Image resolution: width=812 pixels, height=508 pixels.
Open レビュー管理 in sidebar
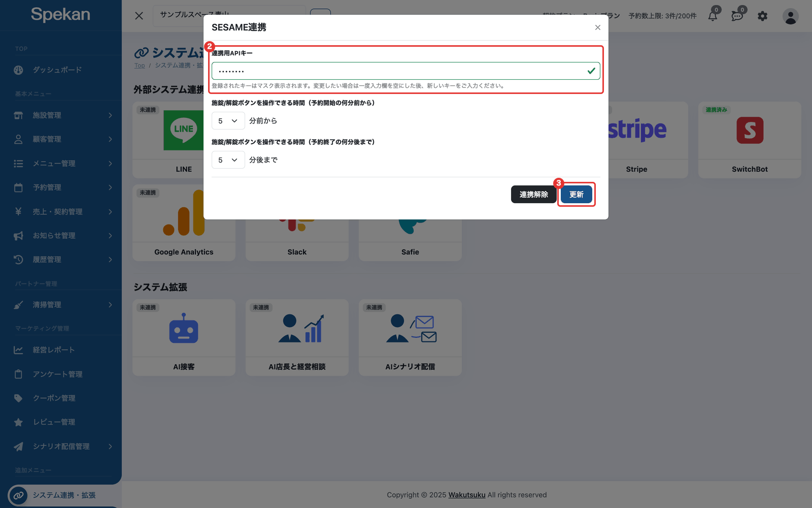pos(61,422)
